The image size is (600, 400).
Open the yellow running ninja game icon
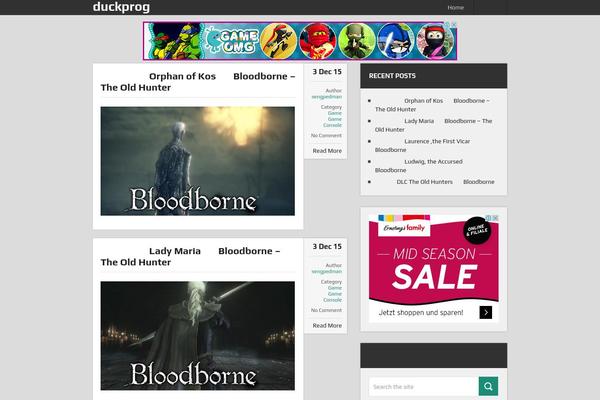(278, 41)
